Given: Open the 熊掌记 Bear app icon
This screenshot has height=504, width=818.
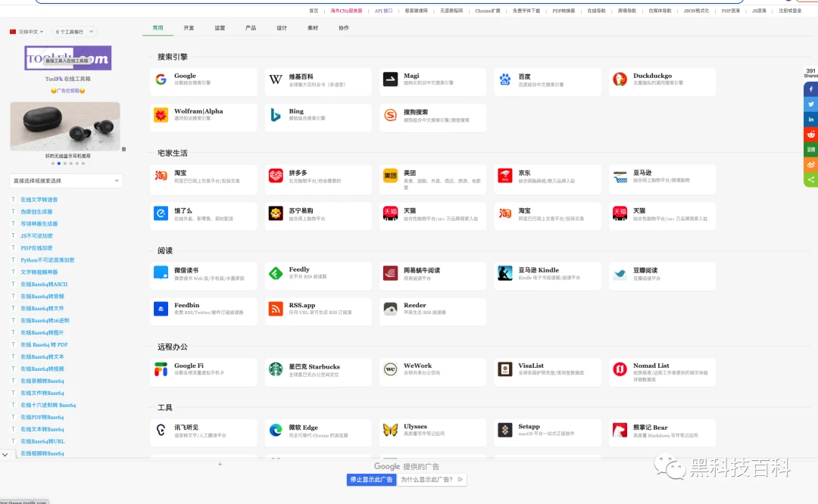Looking at the screenshot, I should pos(620,430).
